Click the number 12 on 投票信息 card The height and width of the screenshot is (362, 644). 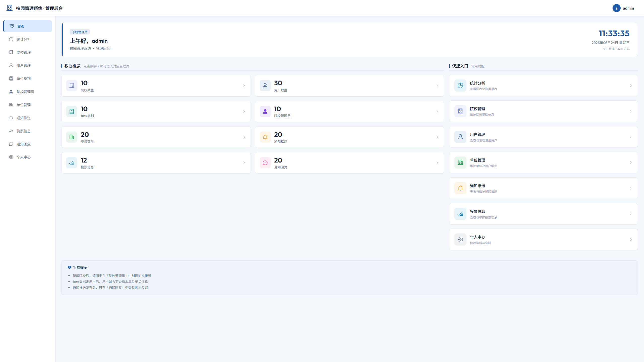click(x=84, y=160)
